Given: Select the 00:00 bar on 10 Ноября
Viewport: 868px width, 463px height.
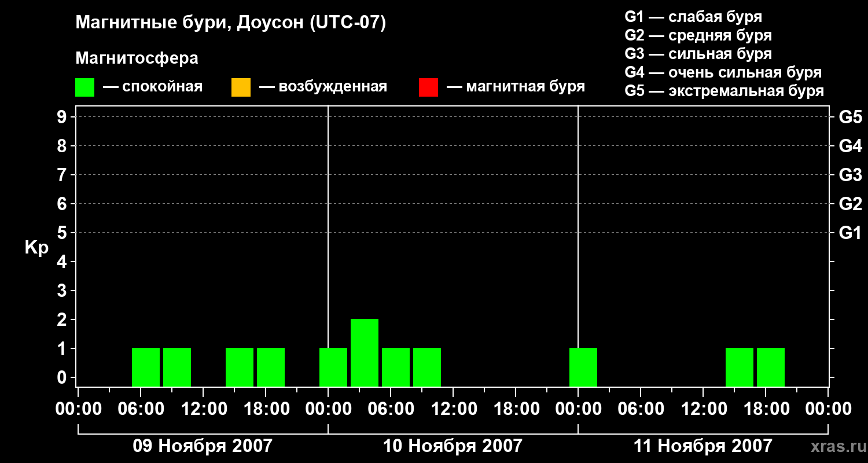Looking at the screenshot, I should [333, 367].
